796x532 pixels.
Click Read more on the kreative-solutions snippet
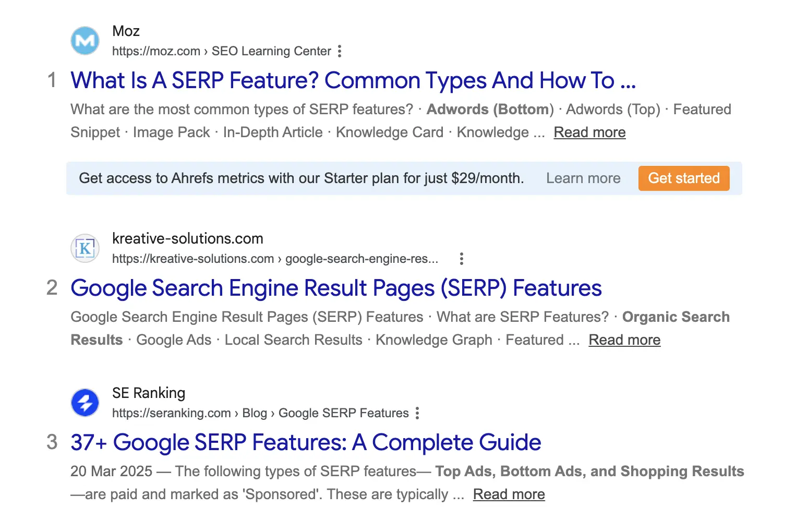[x=624, y=340]
